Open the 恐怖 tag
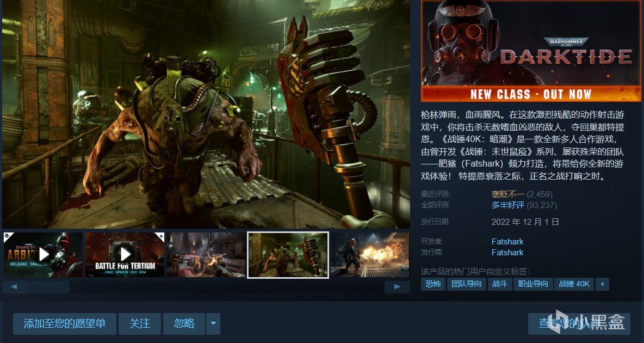 point(434,284)
